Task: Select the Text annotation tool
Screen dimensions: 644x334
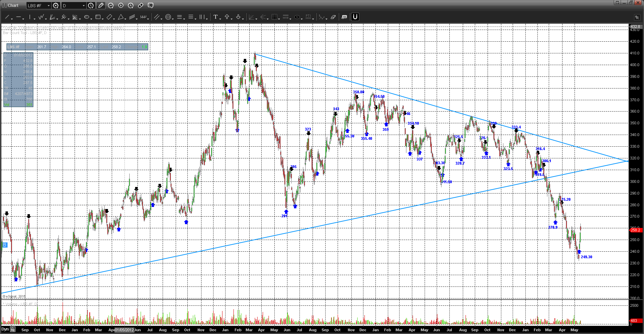Action: [215, 17]
